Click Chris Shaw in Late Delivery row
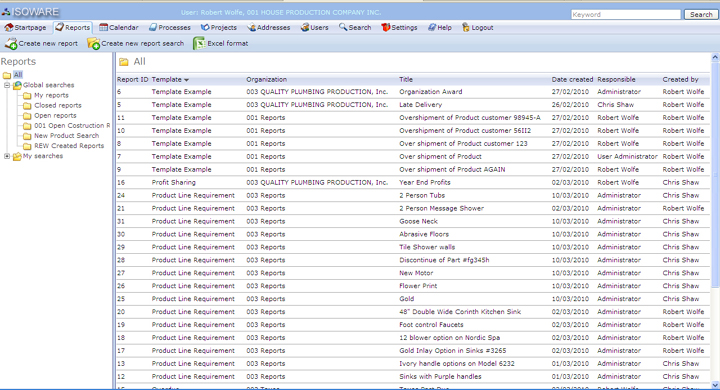The width and height of the screenshot is (720, 390). point(615,105)
